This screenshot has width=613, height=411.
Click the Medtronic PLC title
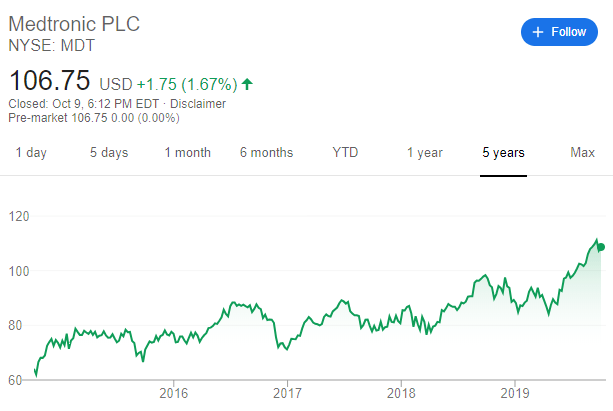tap(74, 24)
